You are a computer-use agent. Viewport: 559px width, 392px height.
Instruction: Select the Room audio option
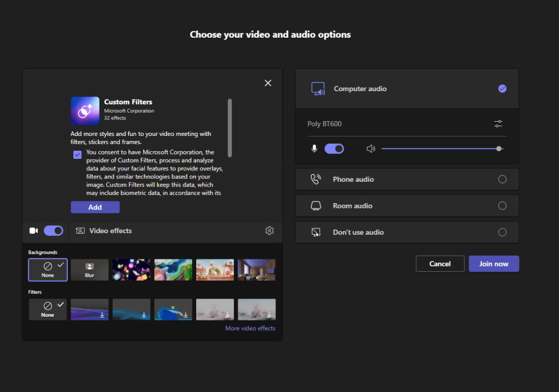coord(502,206)
